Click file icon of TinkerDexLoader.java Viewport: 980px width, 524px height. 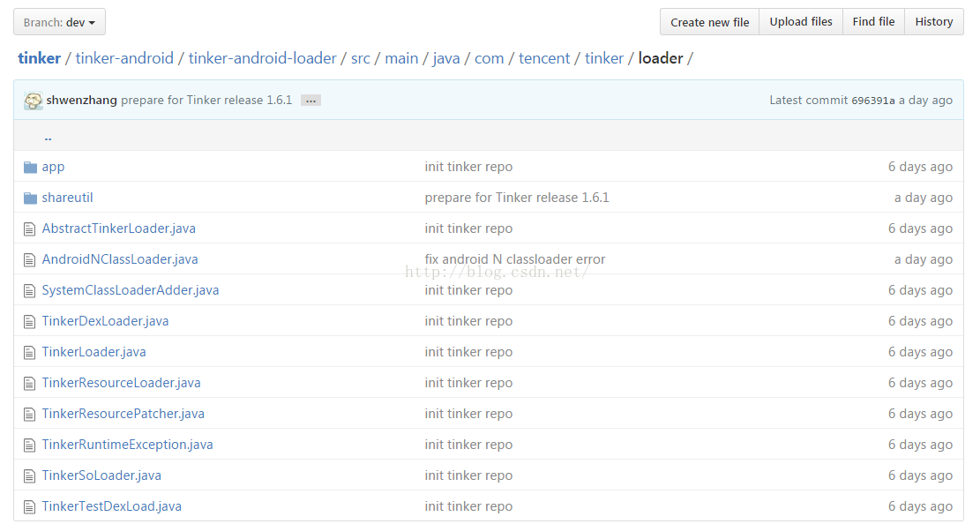coord(29,321)
